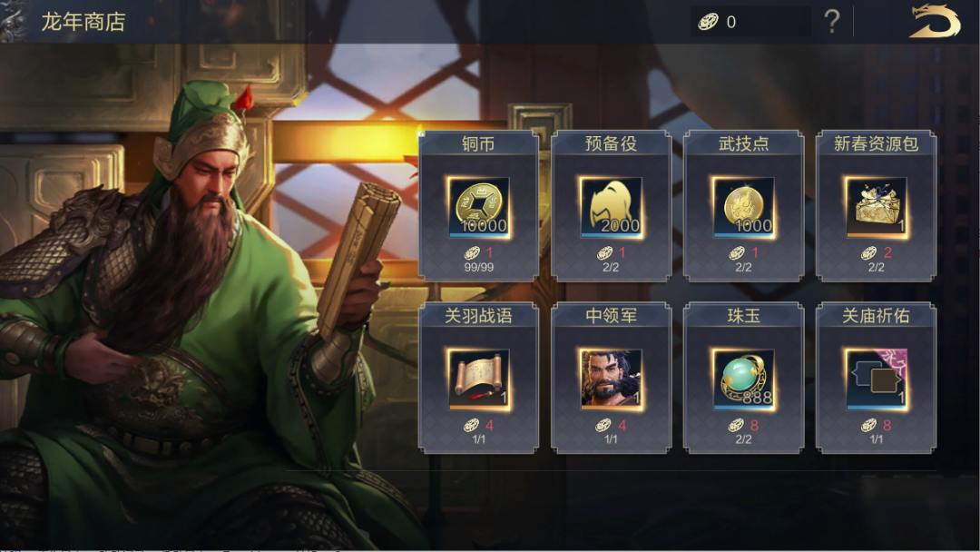Open the question mark help icon
Viewport: 980px width, 552px height.
coord(832,22)
